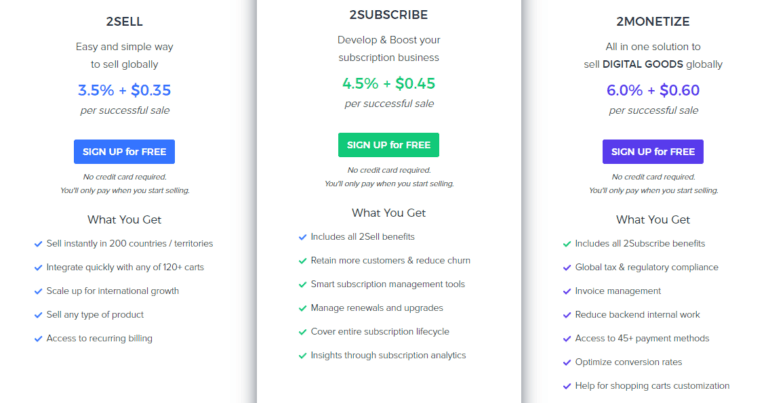Click the blue SIGN UP for FREE button under 2SELL
The image size is (768, 403).
pos(124,152)
